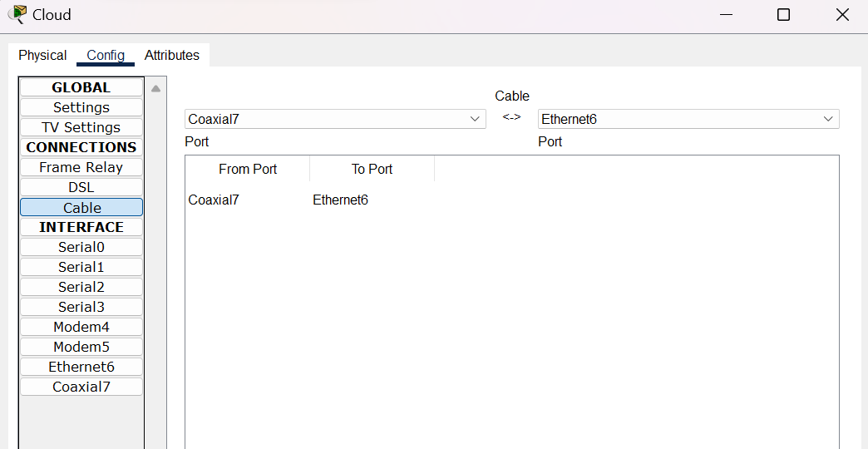Select the Config tab

106,55
